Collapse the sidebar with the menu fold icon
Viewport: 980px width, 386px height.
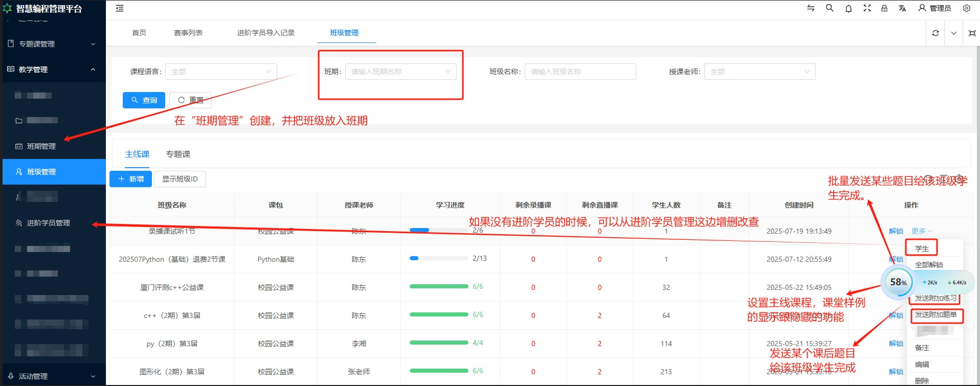tap(120, 8)
